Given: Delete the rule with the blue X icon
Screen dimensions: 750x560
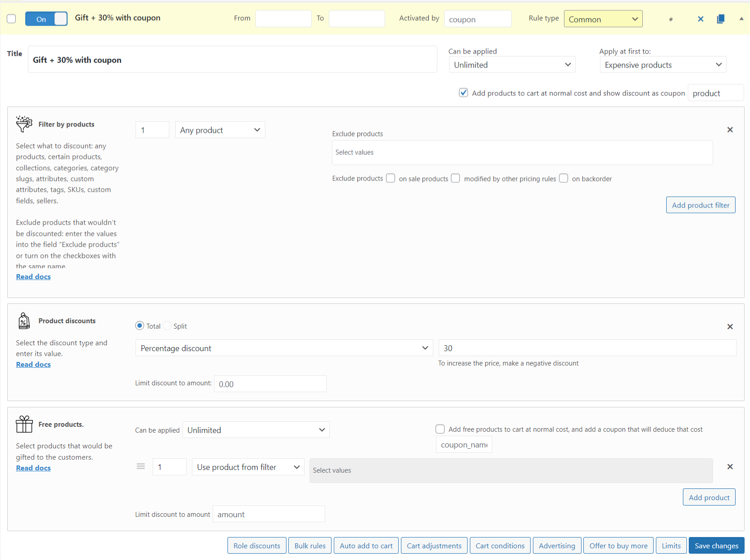Looking at the screenshot, I should tap(700, 19).
